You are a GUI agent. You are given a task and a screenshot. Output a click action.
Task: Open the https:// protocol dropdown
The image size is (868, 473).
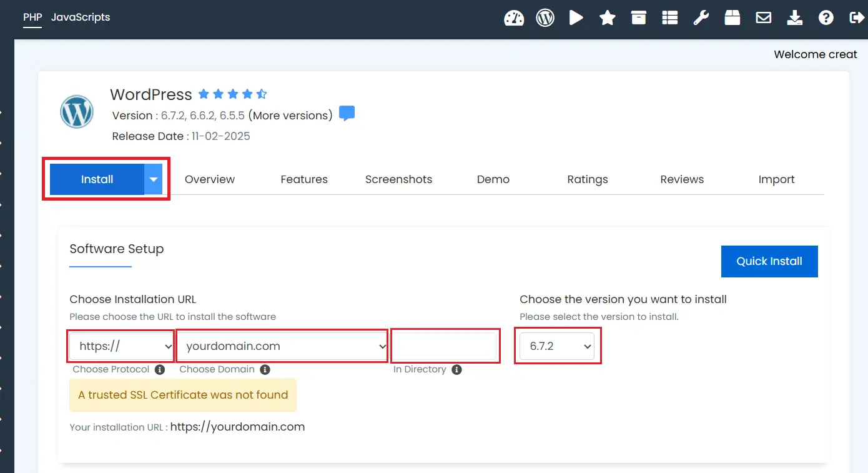[x=122, y=346]
